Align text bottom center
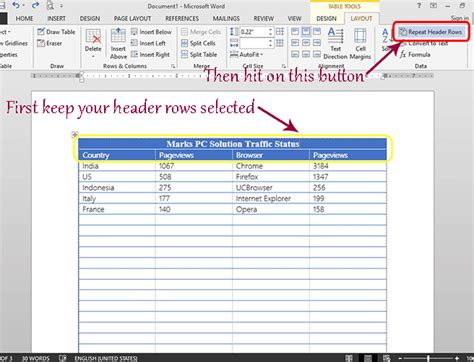 [306, 54]
